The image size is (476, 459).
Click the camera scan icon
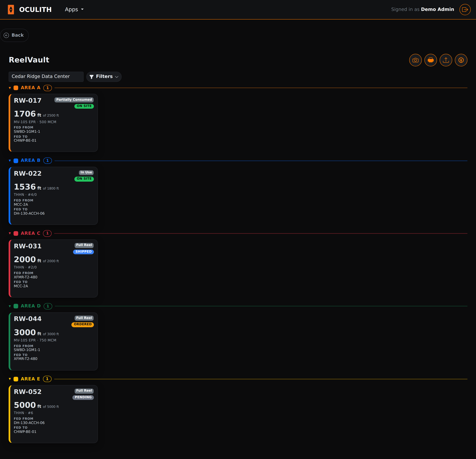click(415, 60)
